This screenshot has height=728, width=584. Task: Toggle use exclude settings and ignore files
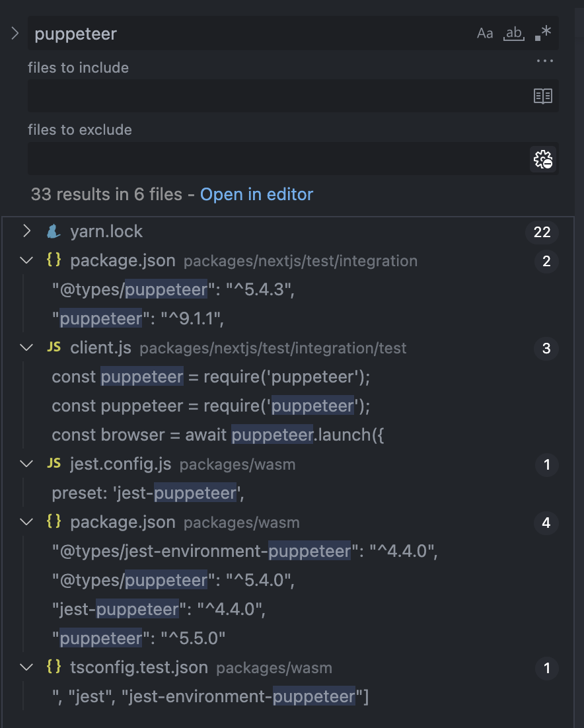542,159
